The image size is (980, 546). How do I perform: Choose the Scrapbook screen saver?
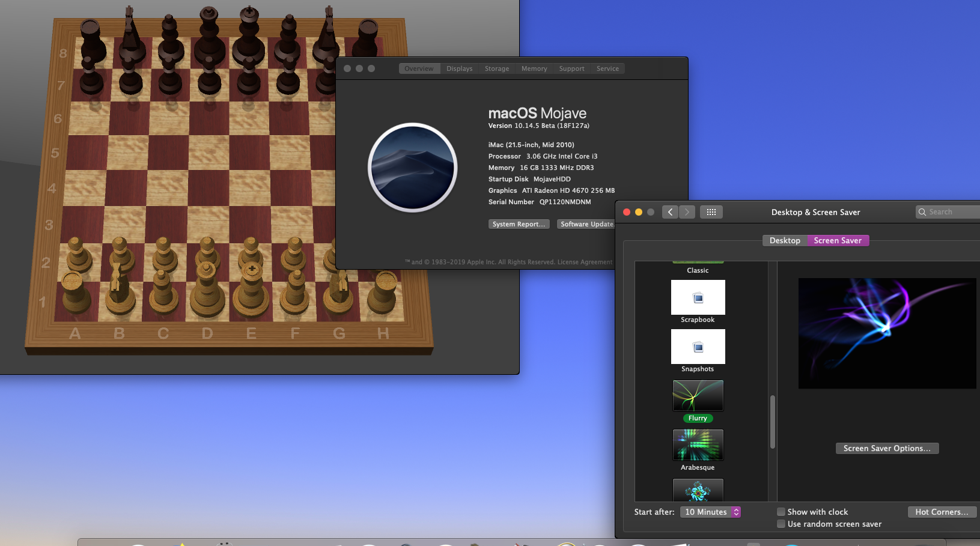(x=698, y=297)
